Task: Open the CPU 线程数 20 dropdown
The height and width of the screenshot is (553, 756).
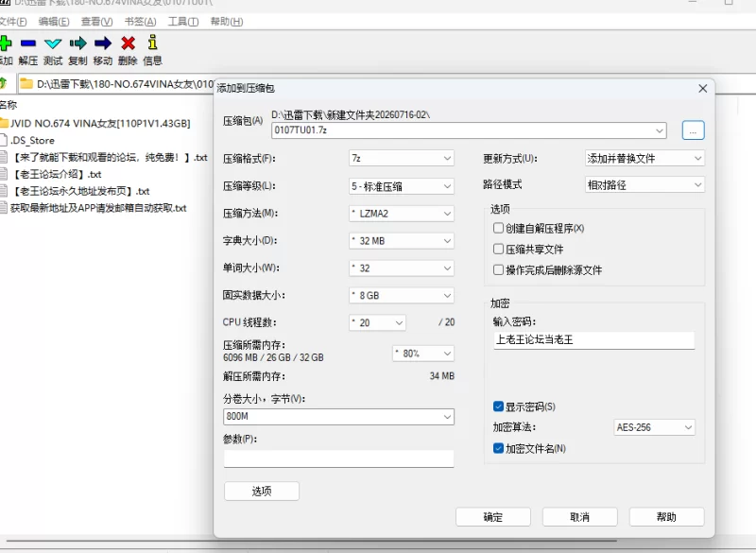Action: 377,322
